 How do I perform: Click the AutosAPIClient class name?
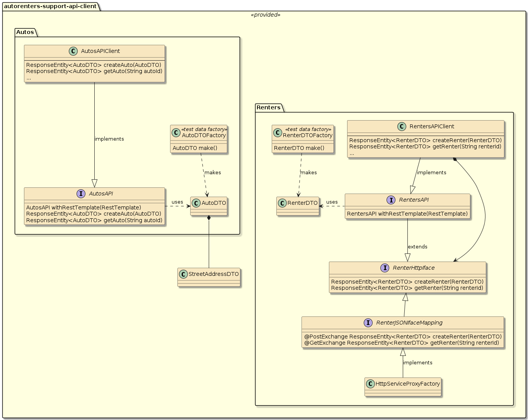[x=100, y=51]
